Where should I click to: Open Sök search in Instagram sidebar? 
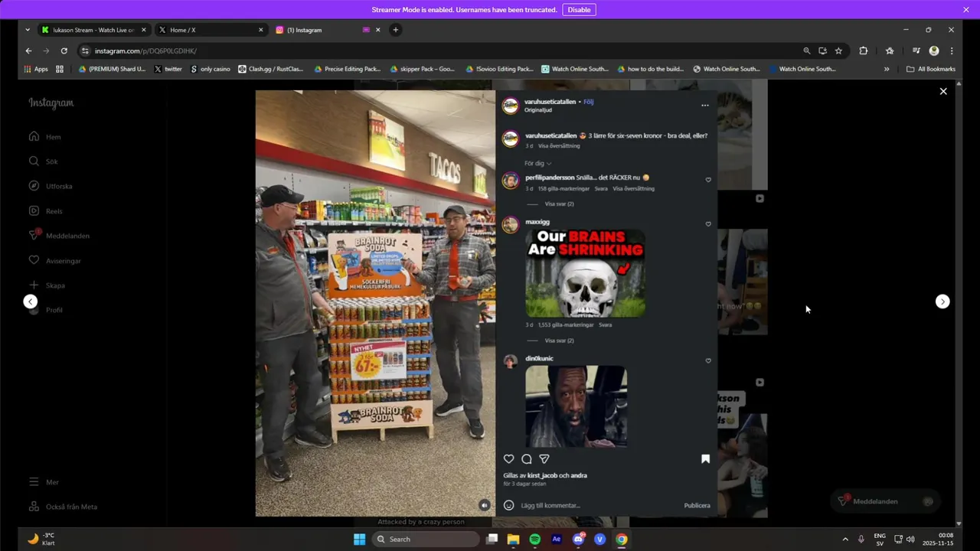click(43, 161)
